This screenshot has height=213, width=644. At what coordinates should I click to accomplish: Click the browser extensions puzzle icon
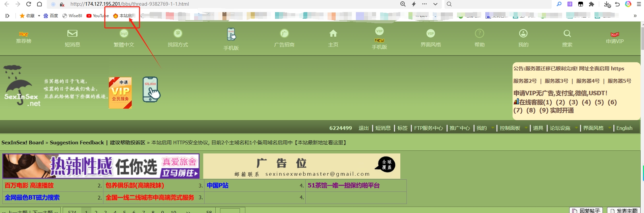(x=591, y=4)
